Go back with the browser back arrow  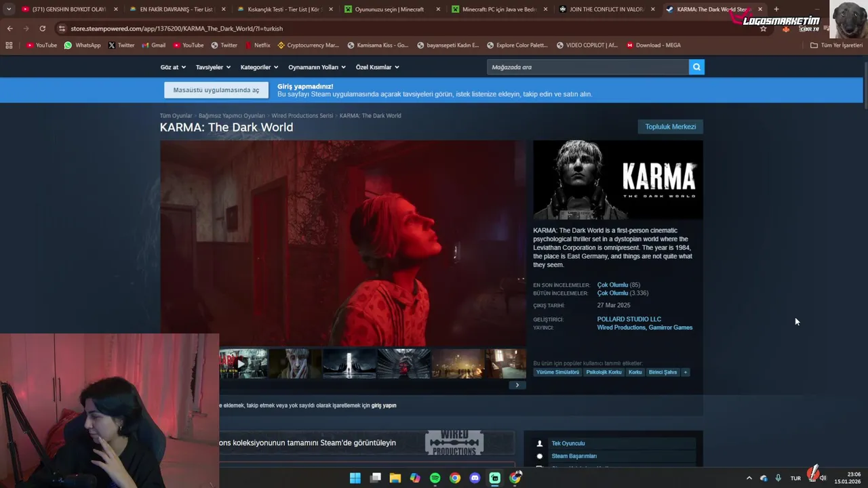[9, 28]
